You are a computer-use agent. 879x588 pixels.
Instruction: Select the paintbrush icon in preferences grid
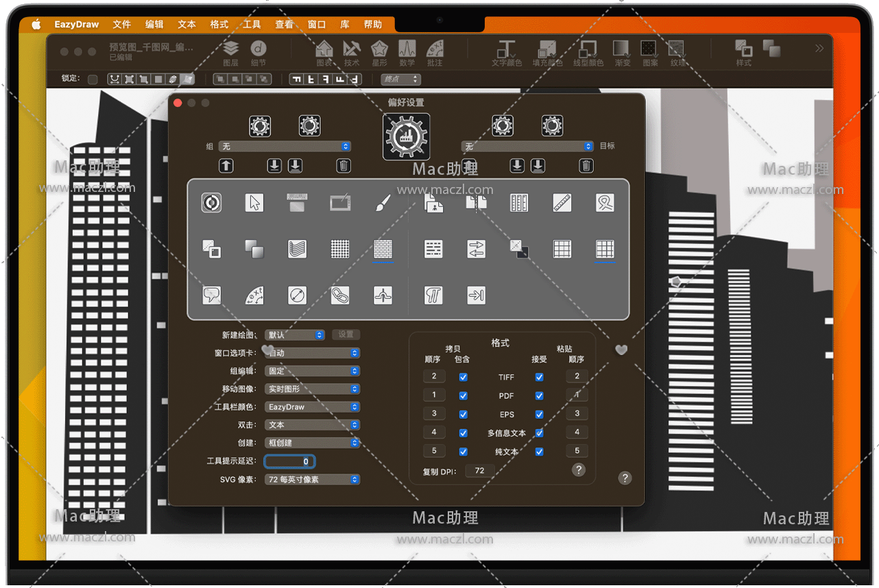[x=383, y=203]
